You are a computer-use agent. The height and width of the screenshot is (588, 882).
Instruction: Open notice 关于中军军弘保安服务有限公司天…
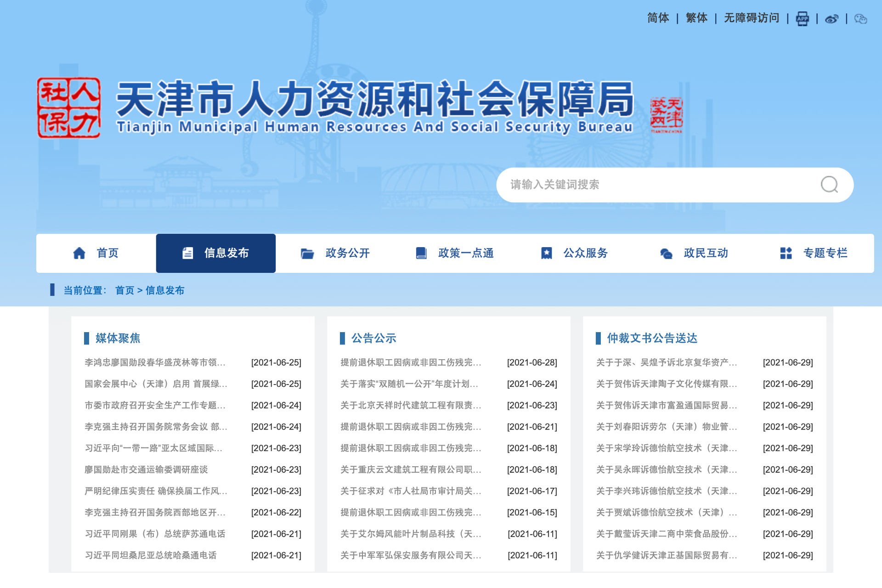[x=411, y=555]
